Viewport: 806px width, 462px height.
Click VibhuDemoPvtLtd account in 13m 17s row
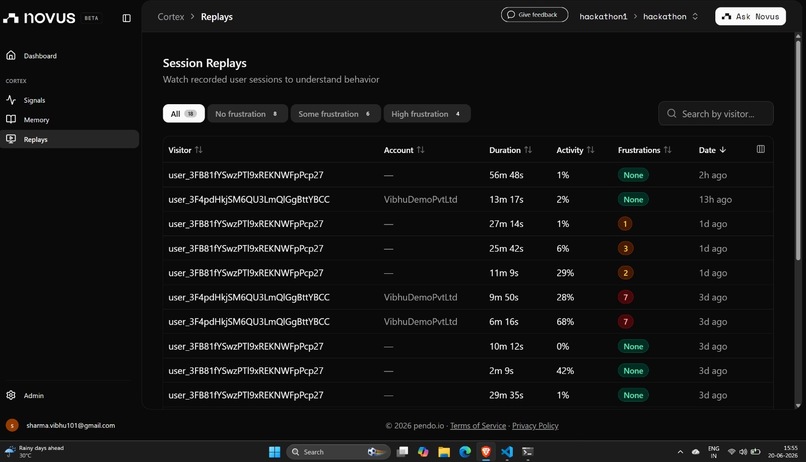click(x=420, y=199)
